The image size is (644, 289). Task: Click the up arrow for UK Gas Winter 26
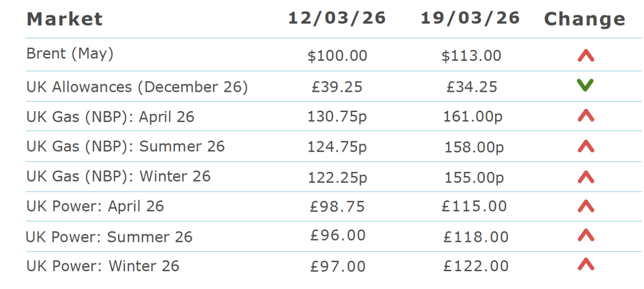(585, 177)
